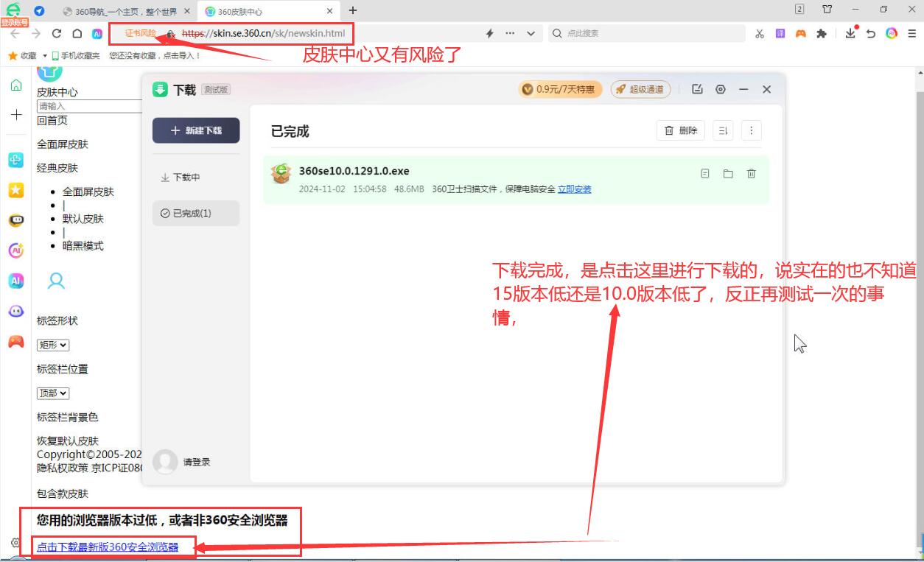Open the colorful AI circle icon in toolbar
Viewport: 924px width, 562px height.
tap(892, 33)
